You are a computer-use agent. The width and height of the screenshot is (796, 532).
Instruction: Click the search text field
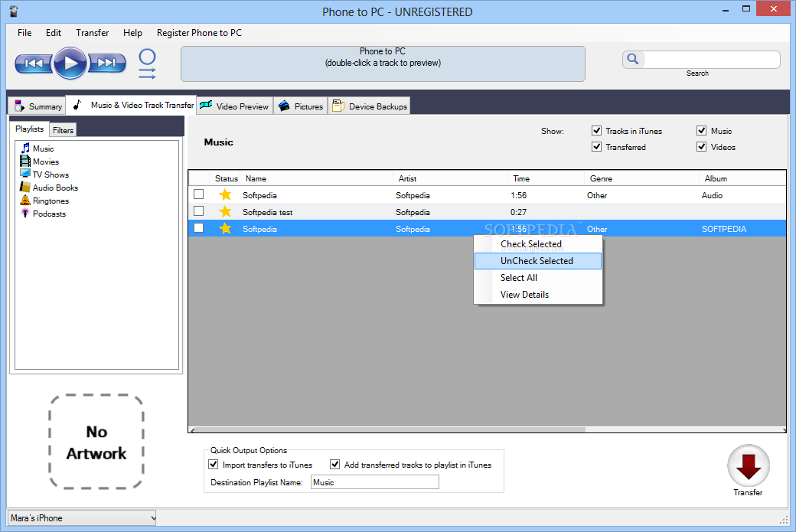(712, 60)
